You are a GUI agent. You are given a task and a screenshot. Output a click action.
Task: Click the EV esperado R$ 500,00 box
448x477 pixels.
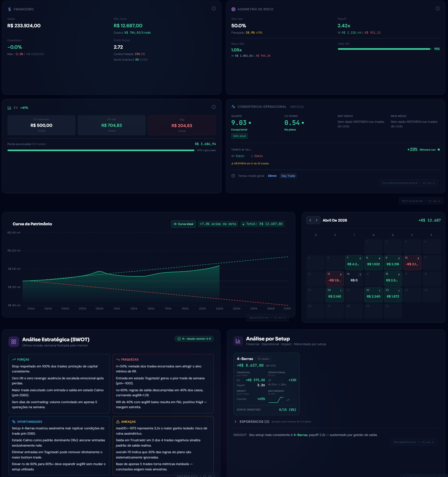41,125
